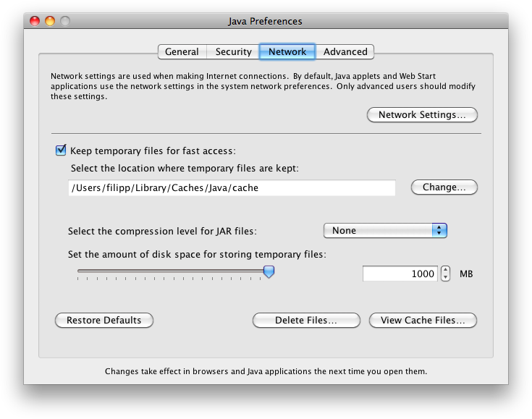532x419 pixels.
Task: Click Delete Files button
Action: 306,321
